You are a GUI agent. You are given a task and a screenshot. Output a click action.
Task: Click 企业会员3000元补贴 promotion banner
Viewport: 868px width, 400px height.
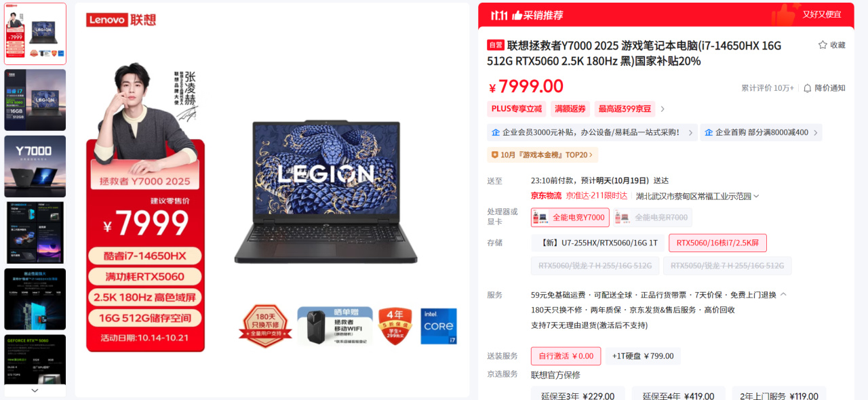click(x=592, y=132)
